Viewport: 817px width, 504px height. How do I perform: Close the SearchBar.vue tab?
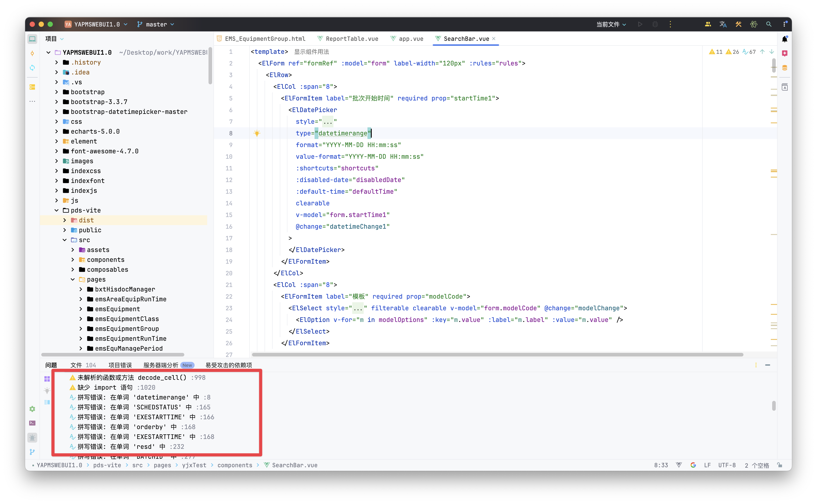point(494,39)
